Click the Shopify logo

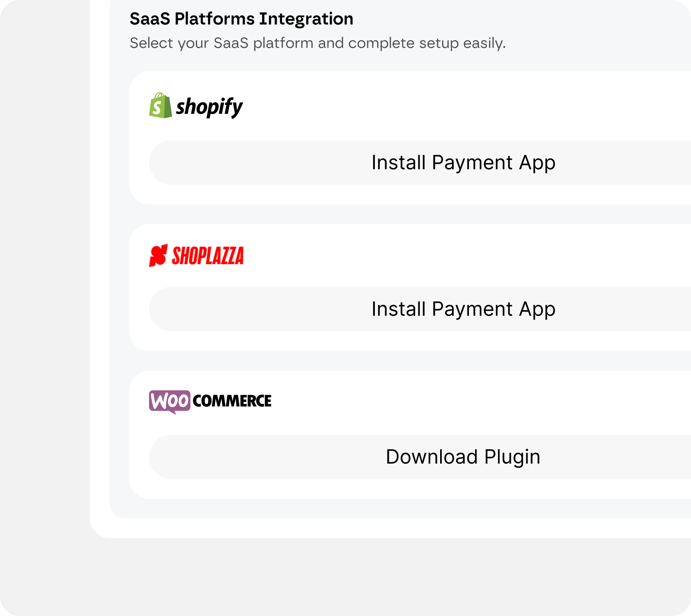(x=196, y=106)
